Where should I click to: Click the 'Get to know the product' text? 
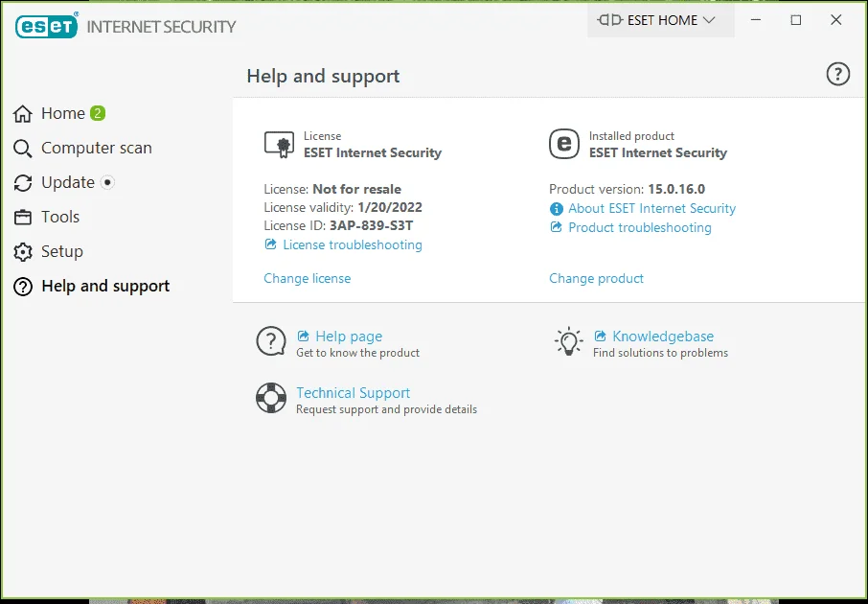coord(357,353)
